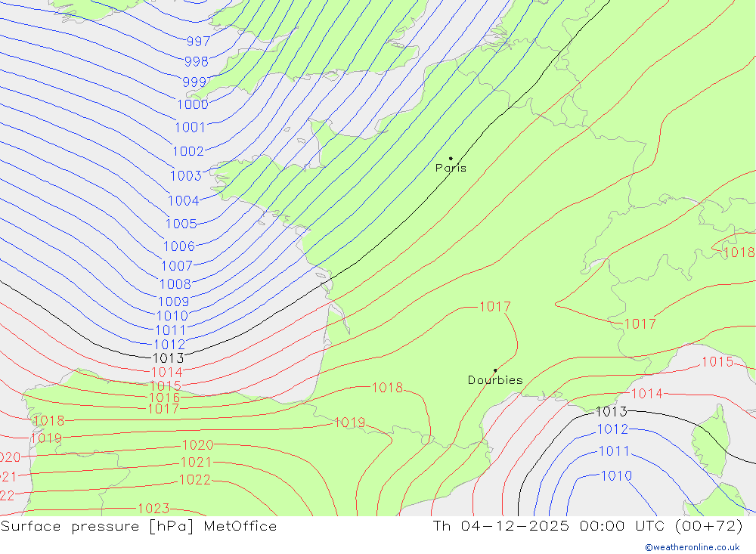This screenshot has width=756, height=554.
Task: Select the 1007 isobar label
Action: pos(177,266)
